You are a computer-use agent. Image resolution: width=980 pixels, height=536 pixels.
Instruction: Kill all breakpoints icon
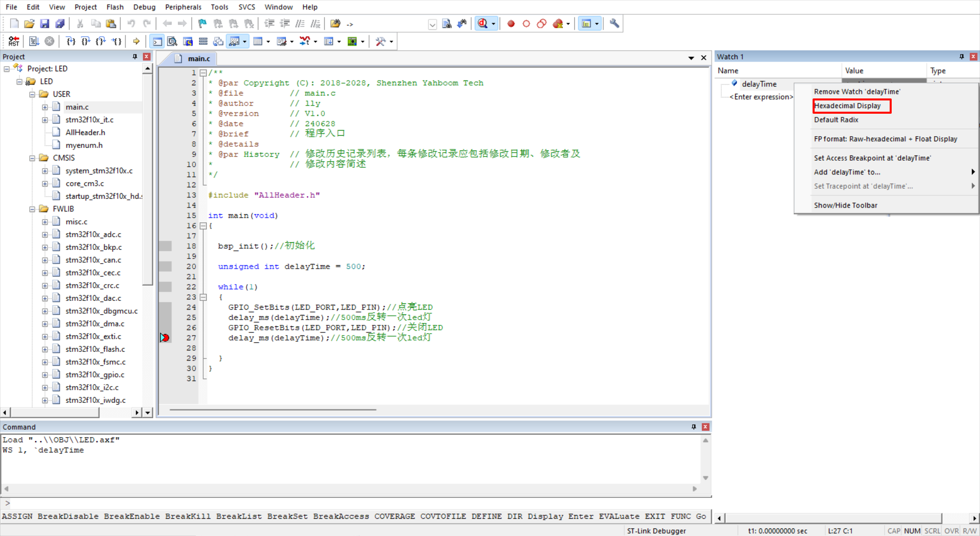[x=558, y=23]
